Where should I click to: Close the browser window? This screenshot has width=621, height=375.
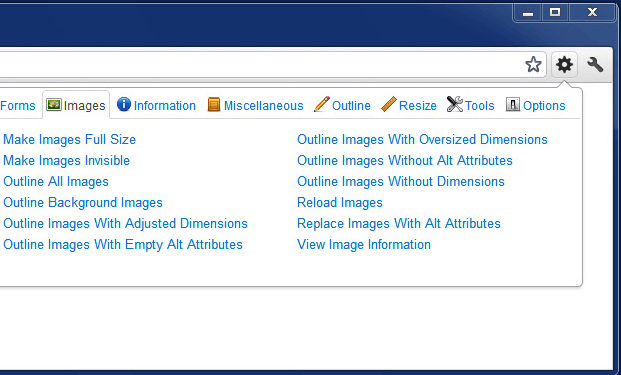pyautogui.click(x=592, y=13)
